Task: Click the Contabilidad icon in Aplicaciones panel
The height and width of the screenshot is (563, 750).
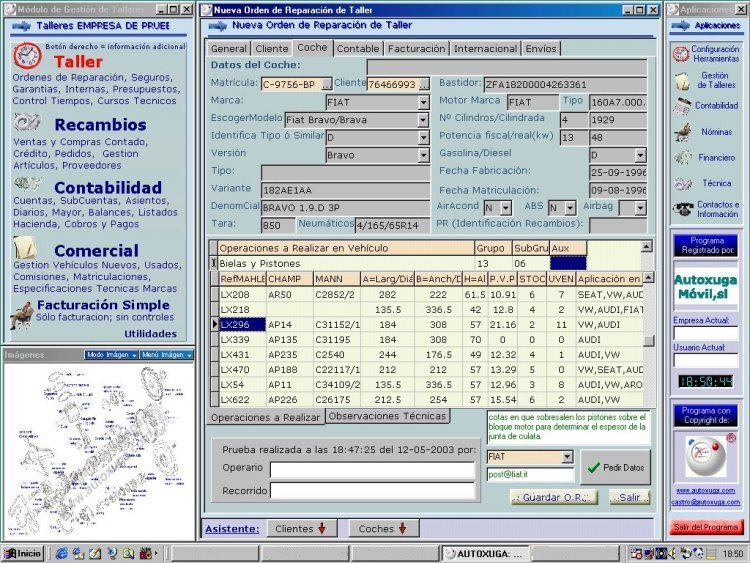Action: pos(682,106)
